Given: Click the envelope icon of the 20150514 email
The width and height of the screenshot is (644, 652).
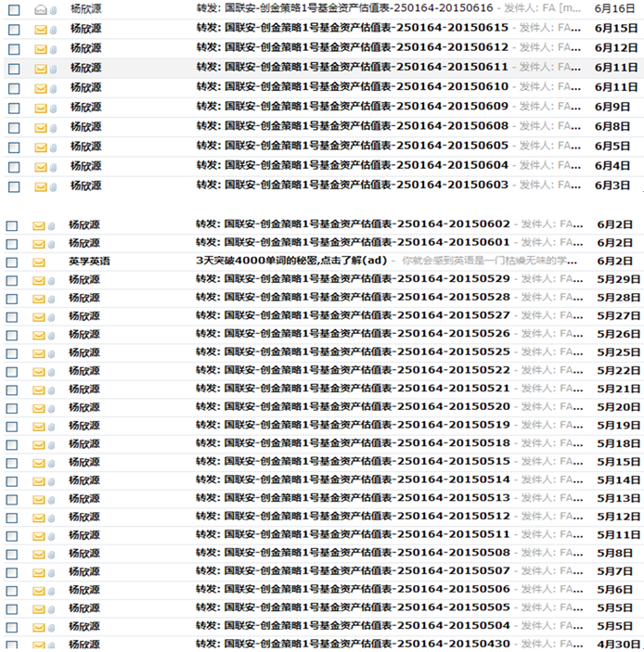Looking at the screenshot, I should click(40, 480).
